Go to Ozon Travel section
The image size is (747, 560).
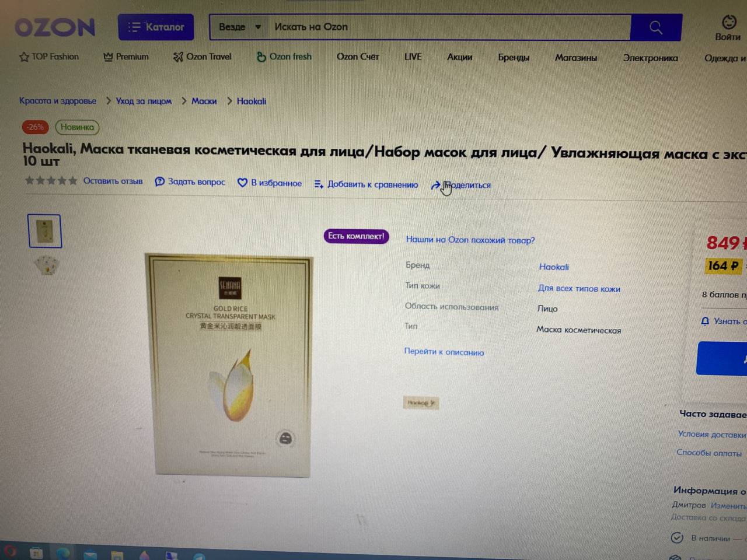[x=203, y=57]
